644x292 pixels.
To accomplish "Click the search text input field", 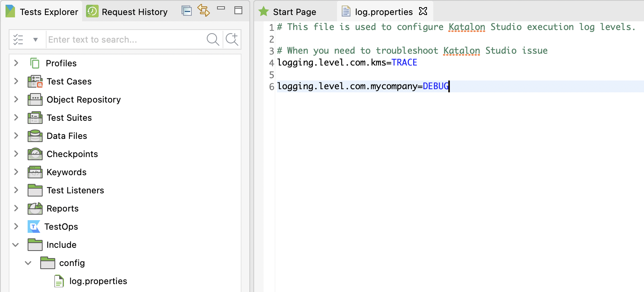I will 124,39.
